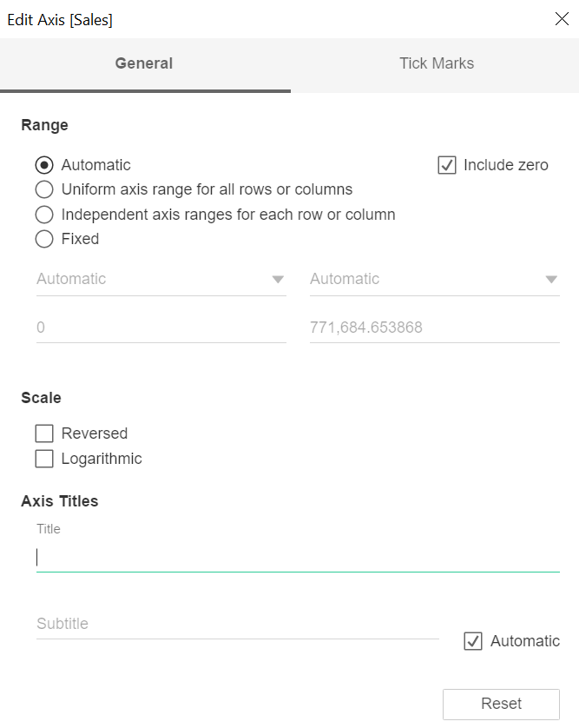The image size is (579, 728).
Task: Open the right Automatic end dropdown
Action: coord(435,279)
